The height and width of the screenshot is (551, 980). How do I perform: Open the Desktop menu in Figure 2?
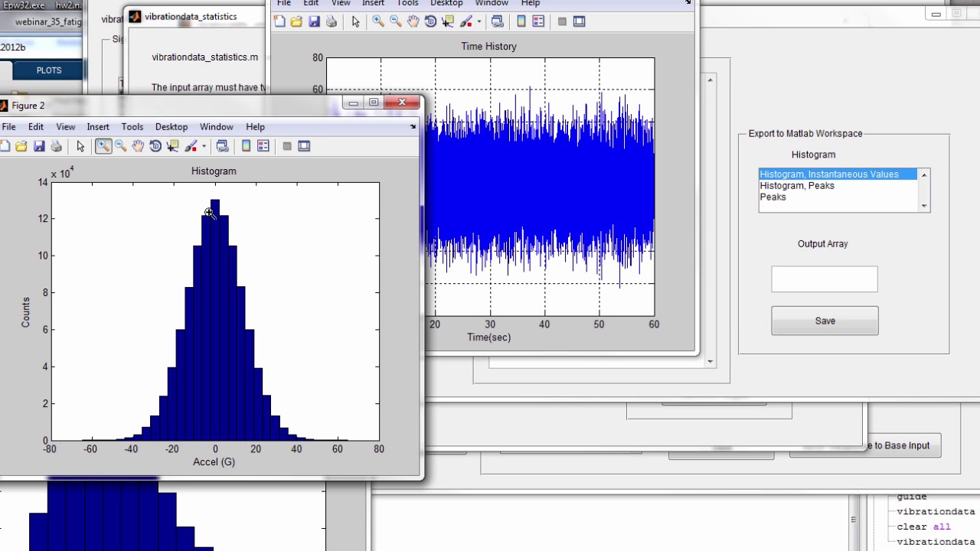[x=171, y=127]
